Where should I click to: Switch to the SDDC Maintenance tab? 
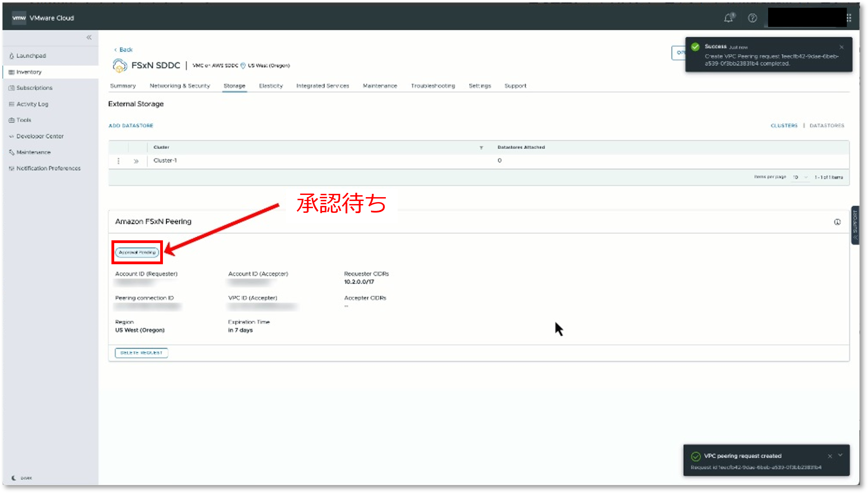pyautogui.click(x=380, y=86)
